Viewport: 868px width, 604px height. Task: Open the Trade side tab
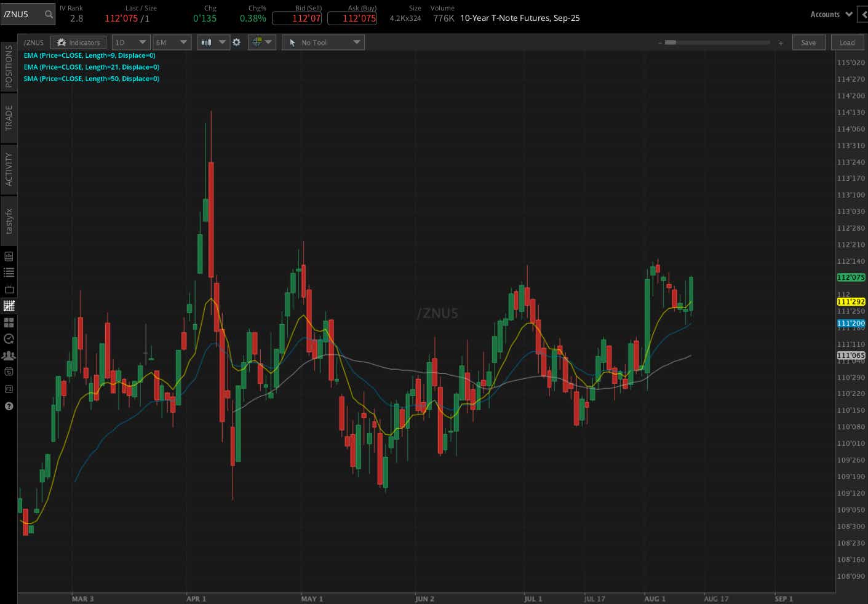pos(9,117)
